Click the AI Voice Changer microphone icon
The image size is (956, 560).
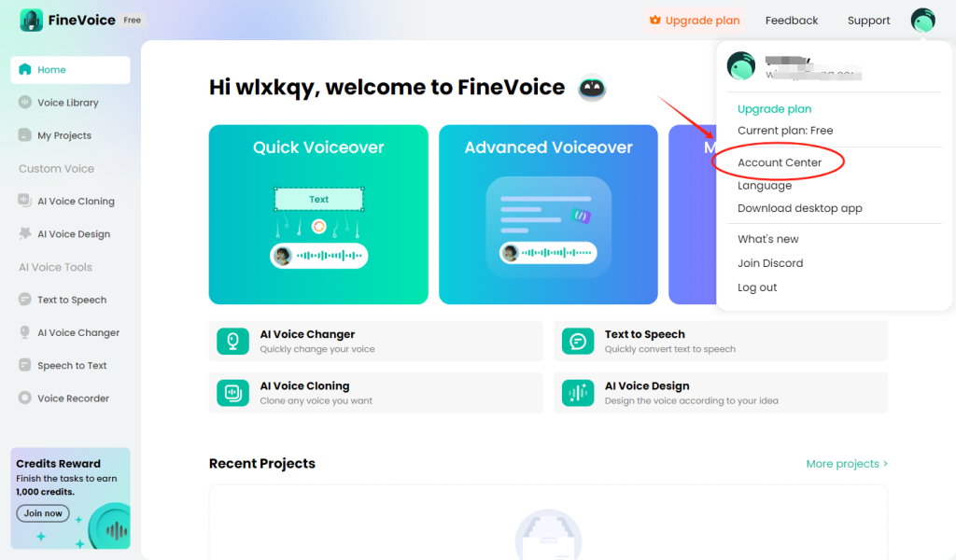tap(232, 342)
